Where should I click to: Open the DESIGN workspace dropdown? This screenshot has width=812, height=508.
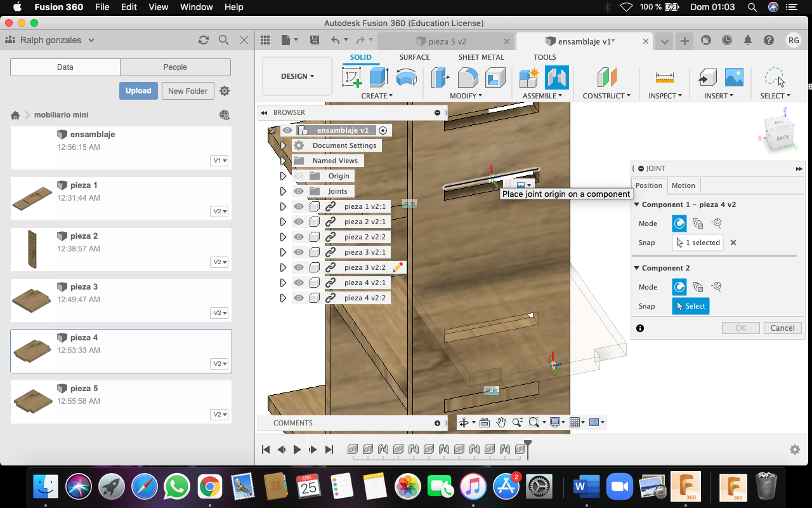pyautogui.click(x=298, y=76)
